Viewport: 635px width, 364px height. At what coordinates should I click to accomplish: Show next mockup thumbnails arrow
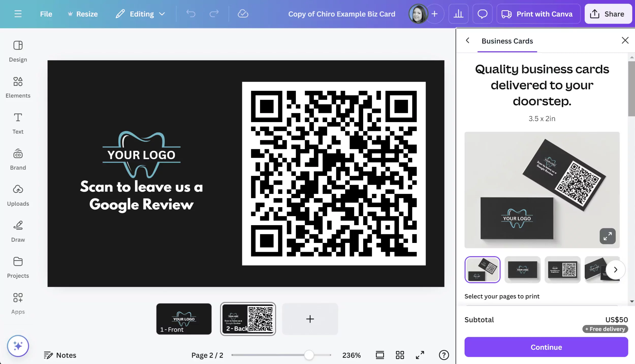(x=615, y=270)
